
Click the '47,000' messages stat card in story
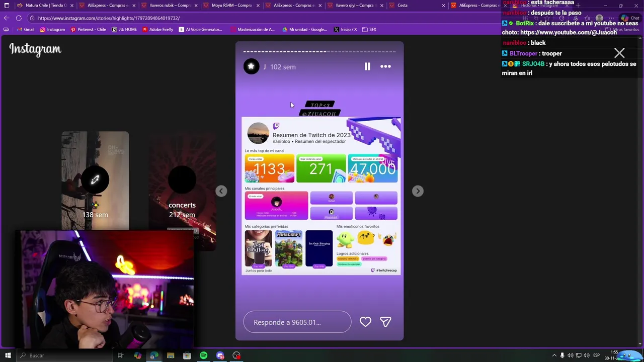[373, 168]
